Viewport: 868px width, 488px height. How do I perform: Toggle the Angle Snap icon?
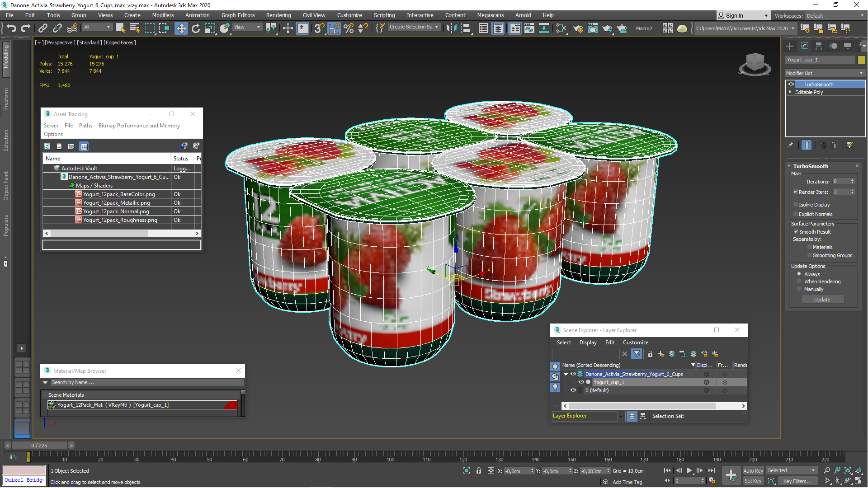point(334,28)
